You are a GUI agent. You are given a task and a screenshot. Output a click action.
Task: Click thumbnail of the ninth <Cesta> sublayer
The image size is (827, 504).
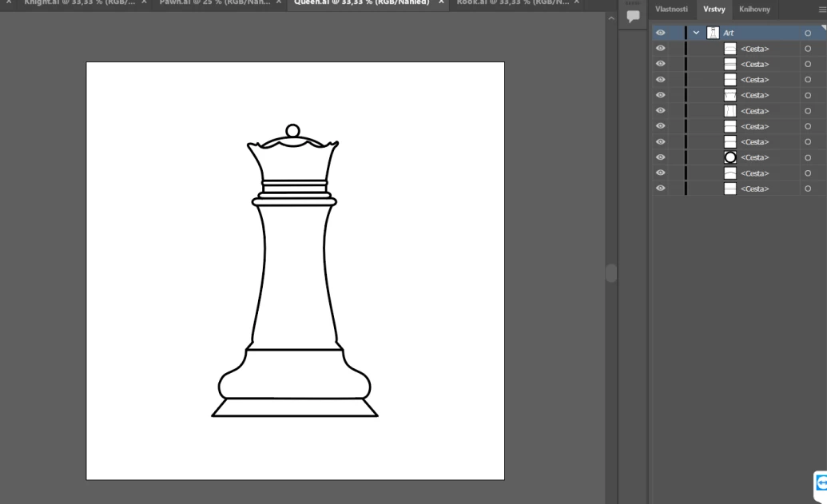[x=730, y=173]
